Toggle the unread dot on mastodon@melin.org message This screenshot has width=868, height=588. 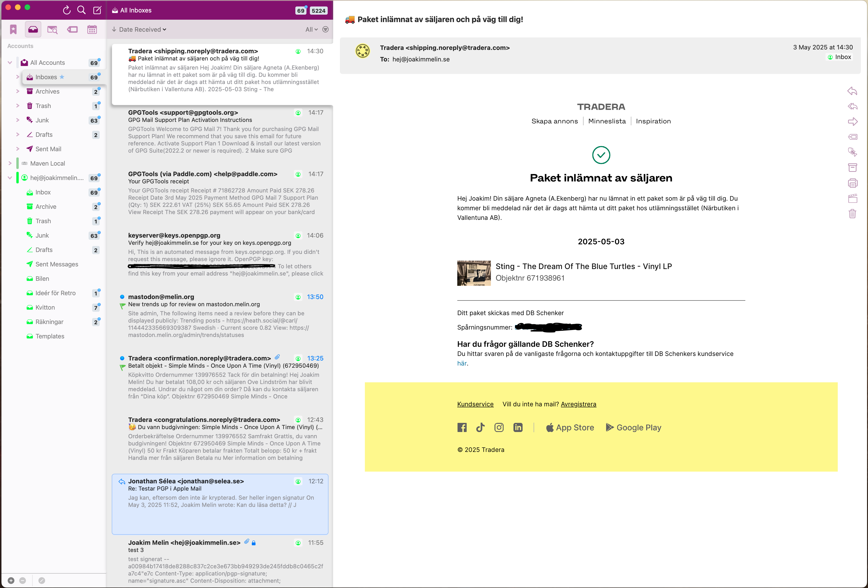pos(122,297)
